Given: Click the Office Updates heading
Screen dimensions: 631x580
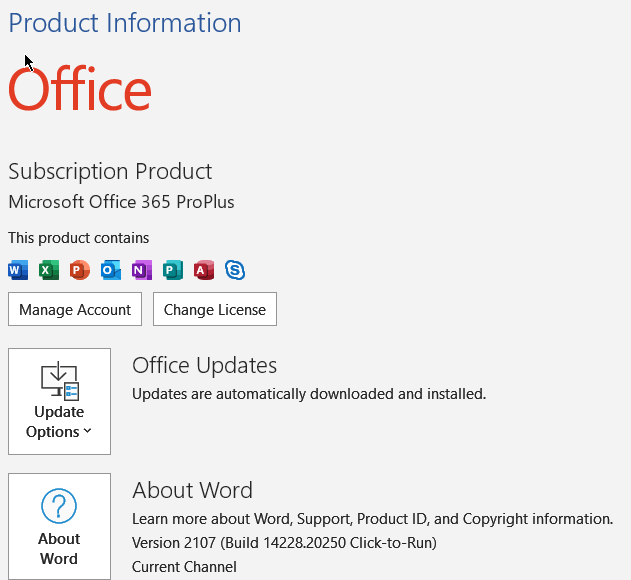Looking at the screenshot, I should 204,365.
